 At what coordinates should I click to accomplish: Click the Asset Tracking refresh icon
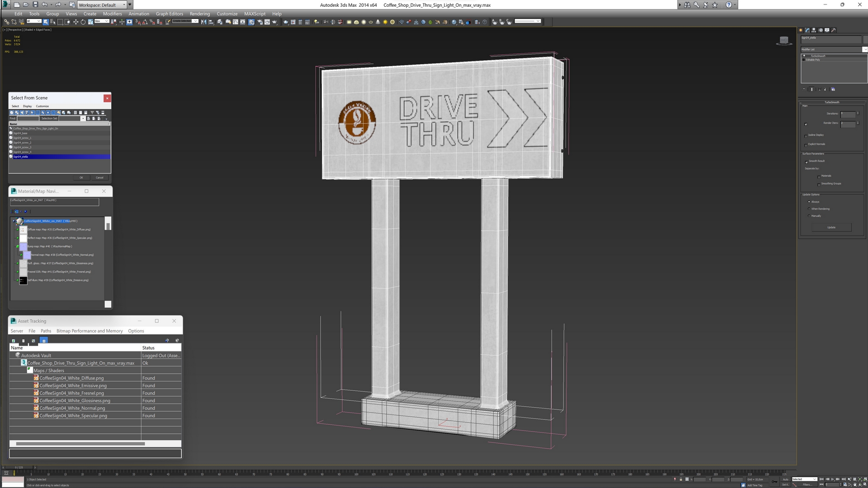click(x=14, y=341)
